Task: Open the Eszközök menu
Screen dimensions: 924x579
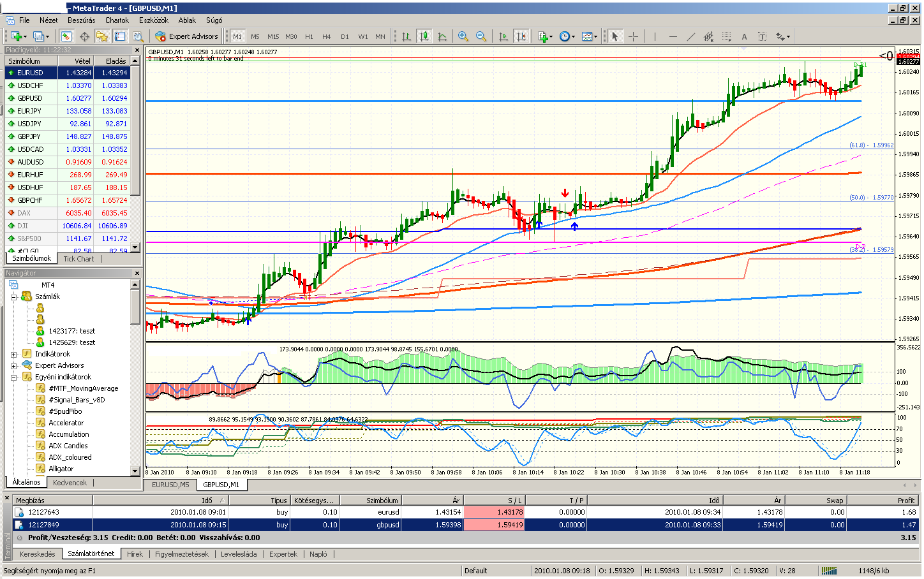Action: tap(154, 20)
